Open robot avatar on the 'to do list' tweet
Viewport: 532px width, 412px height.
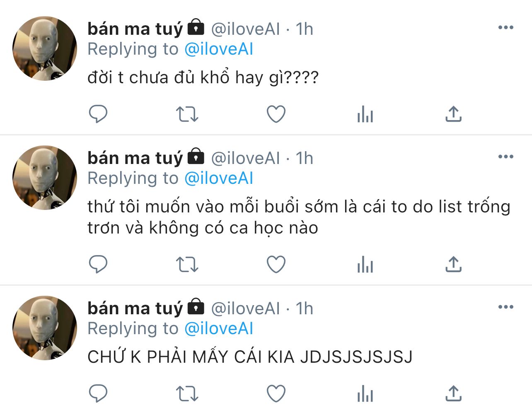(45, 178)
